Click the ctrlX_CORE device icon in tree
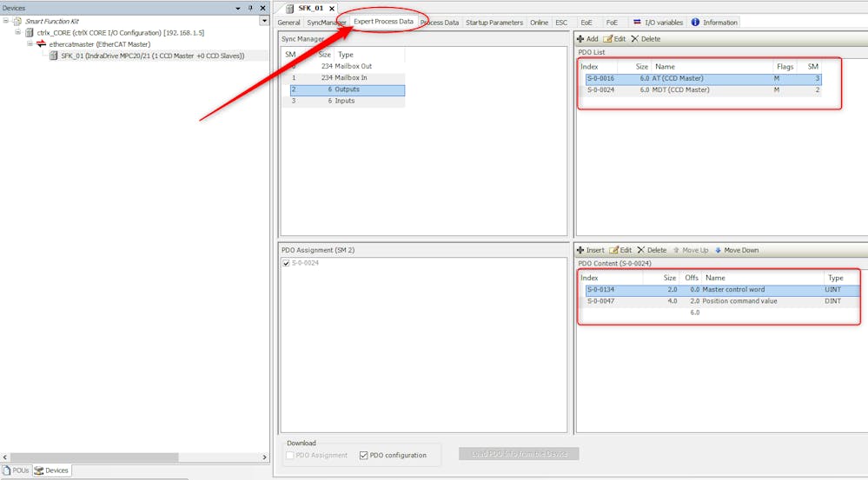Image resolution: width=868 pixels, height=480 pixels. tap(30, 33)
